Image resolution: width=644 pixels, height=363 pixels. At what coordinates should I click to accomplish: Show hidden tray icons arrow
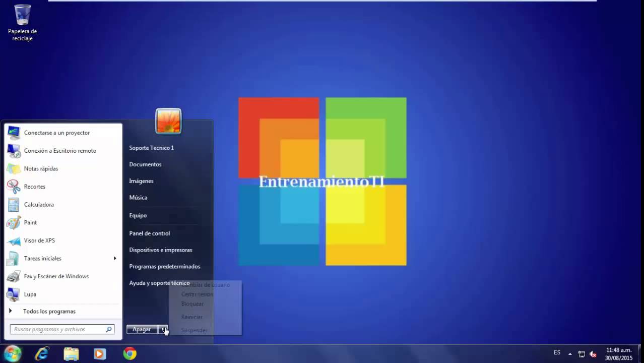[x=570, y=354]
